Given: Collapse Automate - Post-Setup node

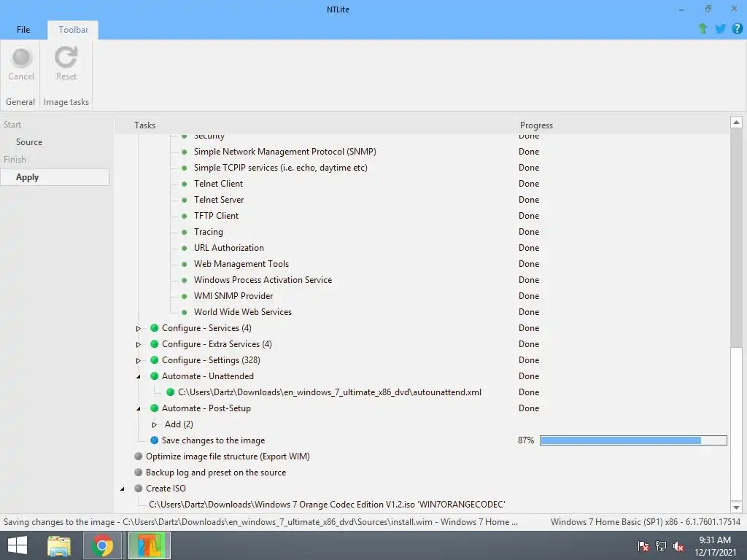Looking at the screenshot, I should (x=139, y=408).
